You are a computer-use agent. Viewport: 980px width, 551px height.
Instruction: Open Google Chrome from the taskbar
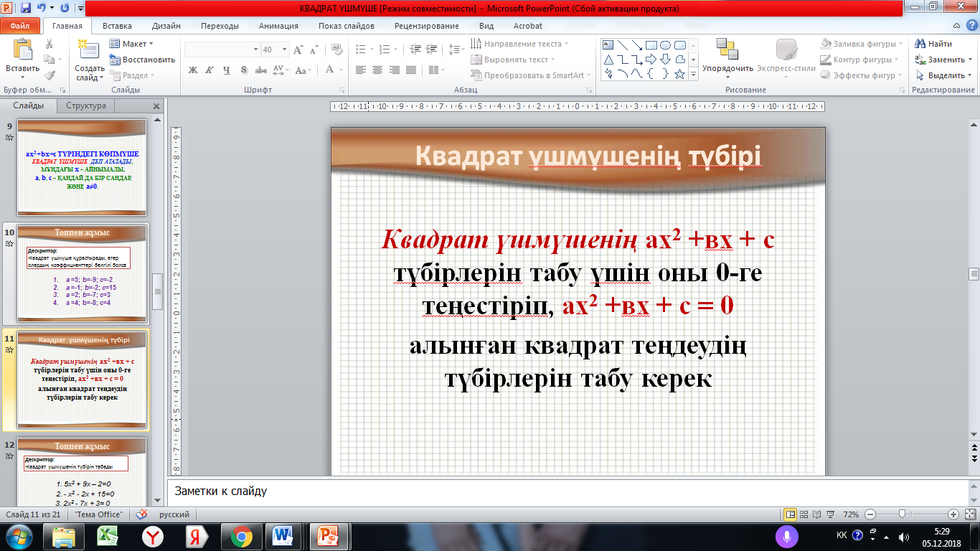[240, 536]
